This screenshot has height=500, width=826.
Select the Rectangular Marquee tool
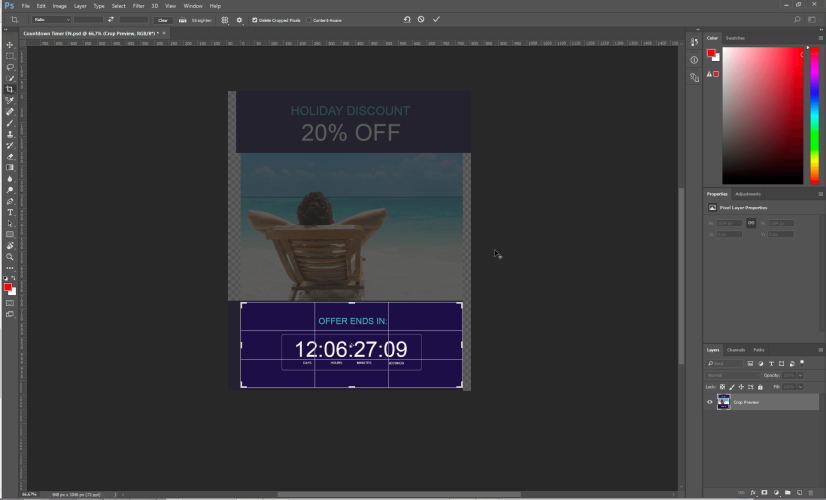(10, 56)
